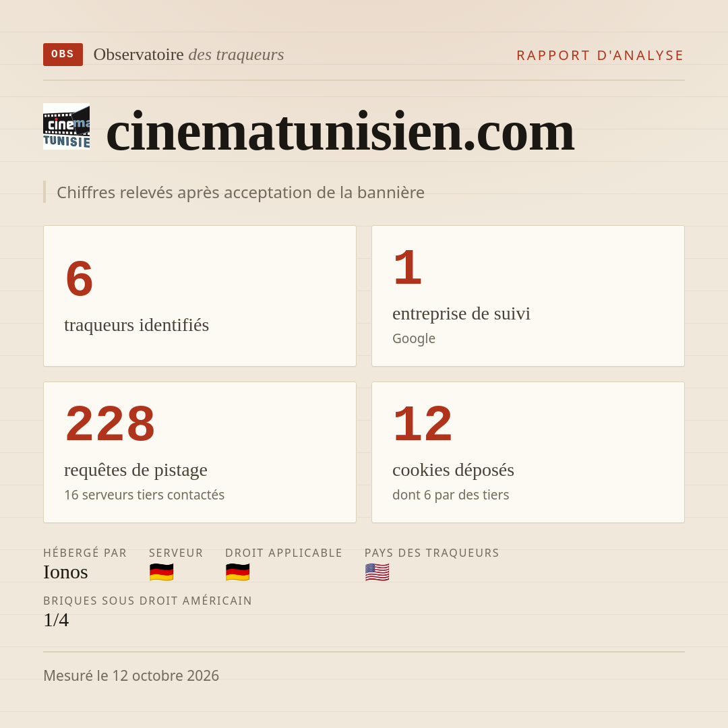Click the 1/4 ratio value
This screenshot has height=728, width=728.
(x=56, y=620)
